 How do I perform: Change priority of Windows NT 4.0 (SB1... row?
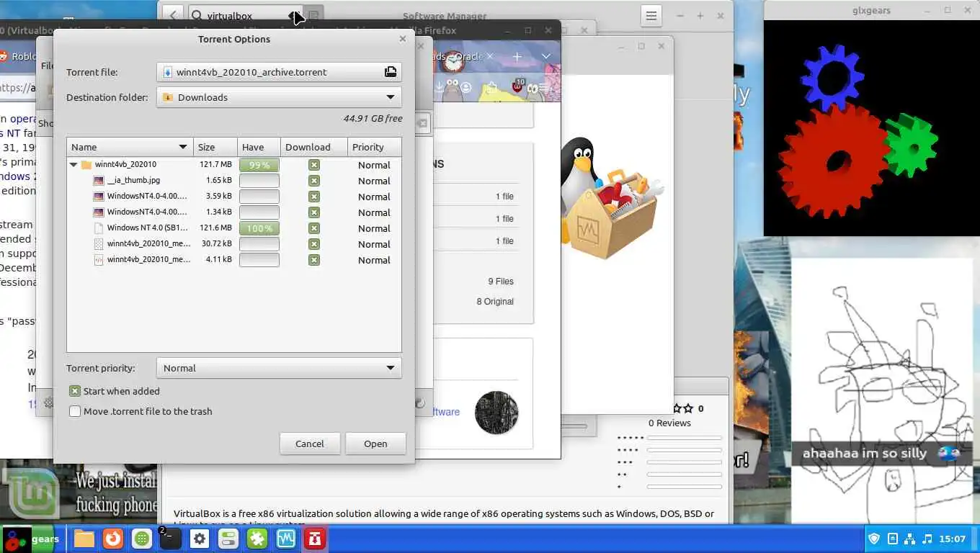click(x=374, y=228)
